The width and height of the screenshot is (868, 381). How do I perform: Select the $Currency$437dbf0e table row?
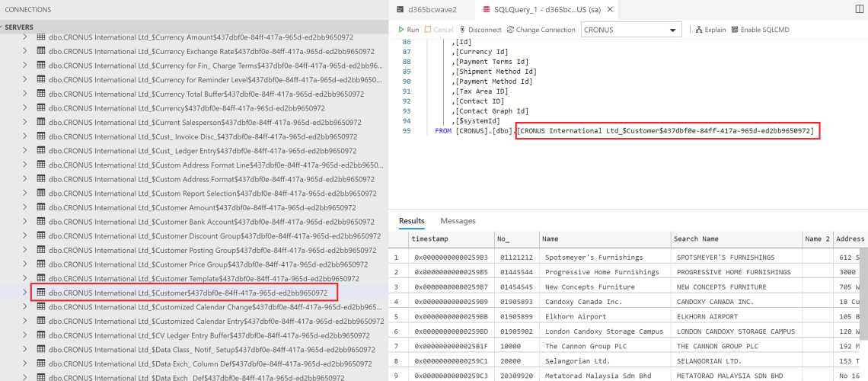tap(194, 108)
